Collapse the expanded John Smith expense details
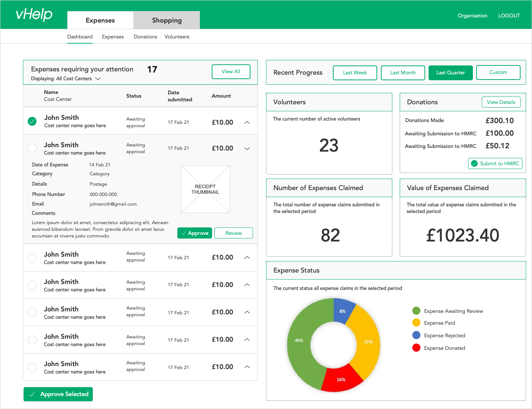 pos(247,148)
